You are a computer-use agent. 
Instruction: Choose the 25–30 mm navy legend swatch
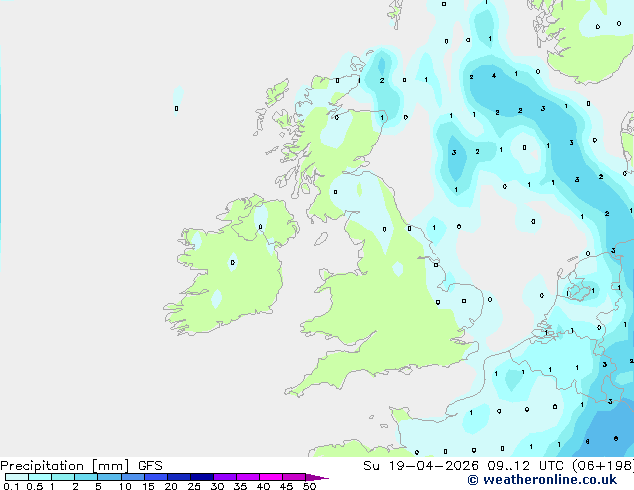point(202,477)
